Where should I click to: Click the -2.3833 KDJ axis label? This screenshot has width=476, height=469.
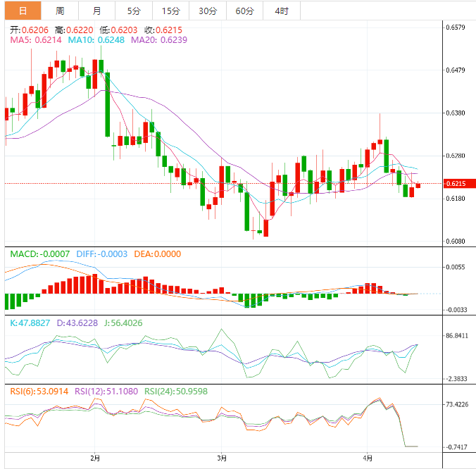pyautogui.click(x=456, y=379)
